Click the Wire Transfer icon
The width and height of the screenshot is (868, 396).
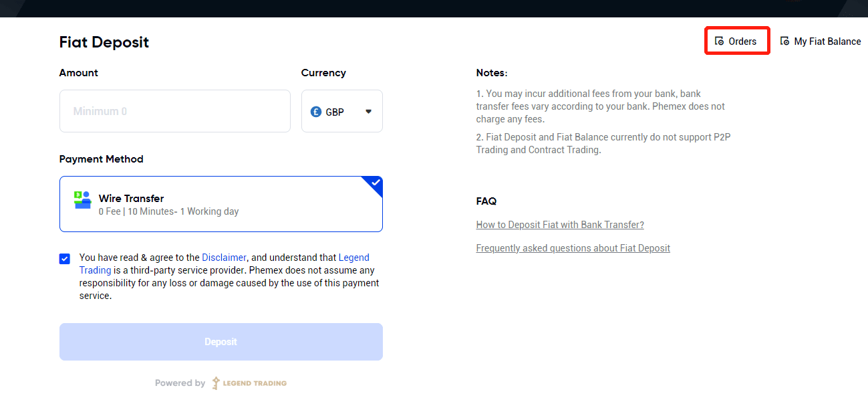tap(83, 200)
